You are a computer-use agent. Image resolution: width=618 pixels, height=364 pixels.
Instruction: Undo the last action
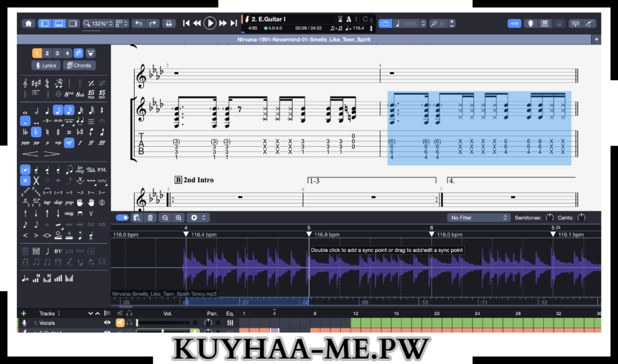coord(138,24)
